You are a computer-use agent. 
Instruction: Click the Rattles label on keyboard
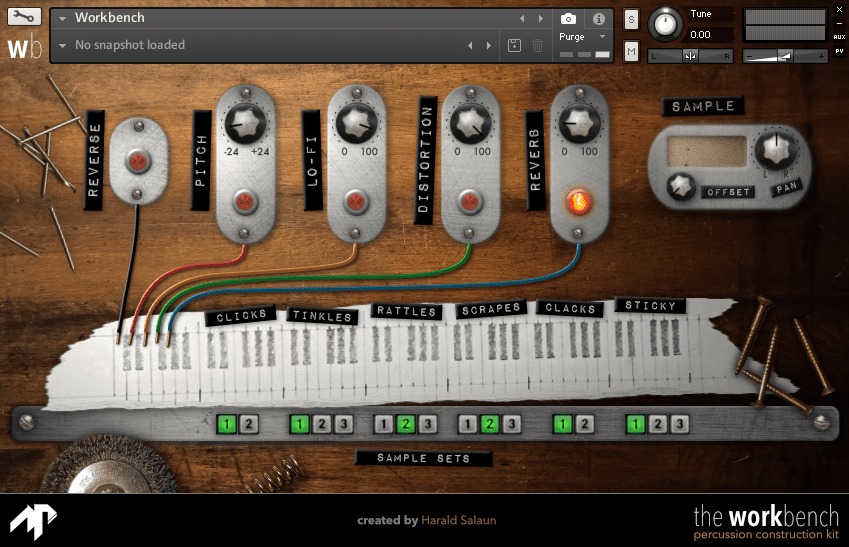406,311
